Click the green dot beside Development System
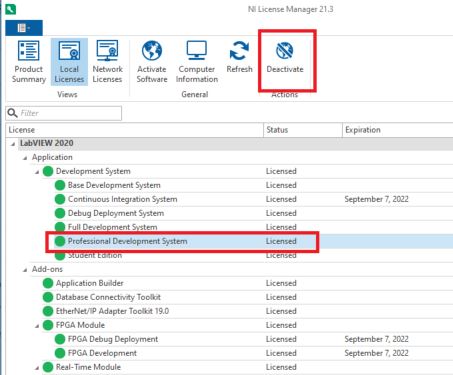 click(x=48, y=171)
